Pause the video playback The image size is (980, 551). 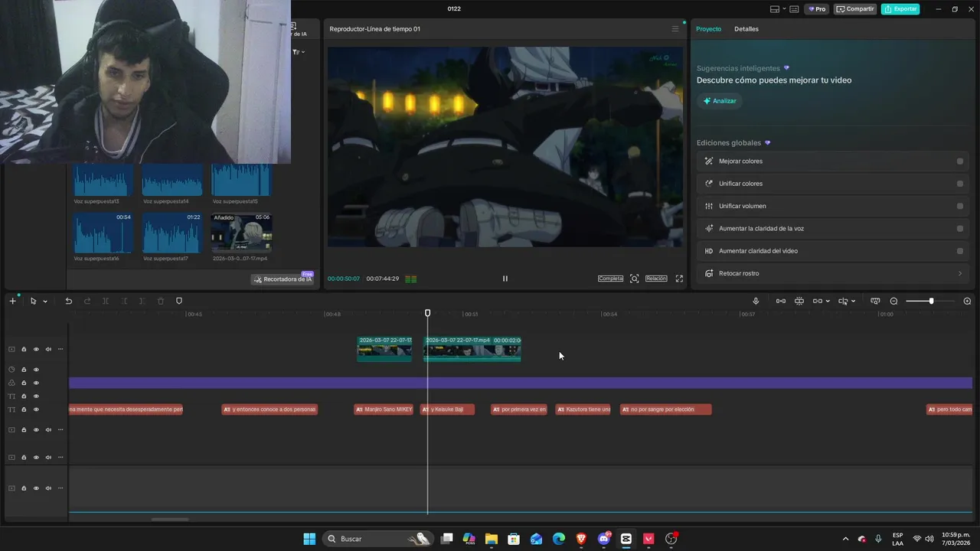coord(505,279)
